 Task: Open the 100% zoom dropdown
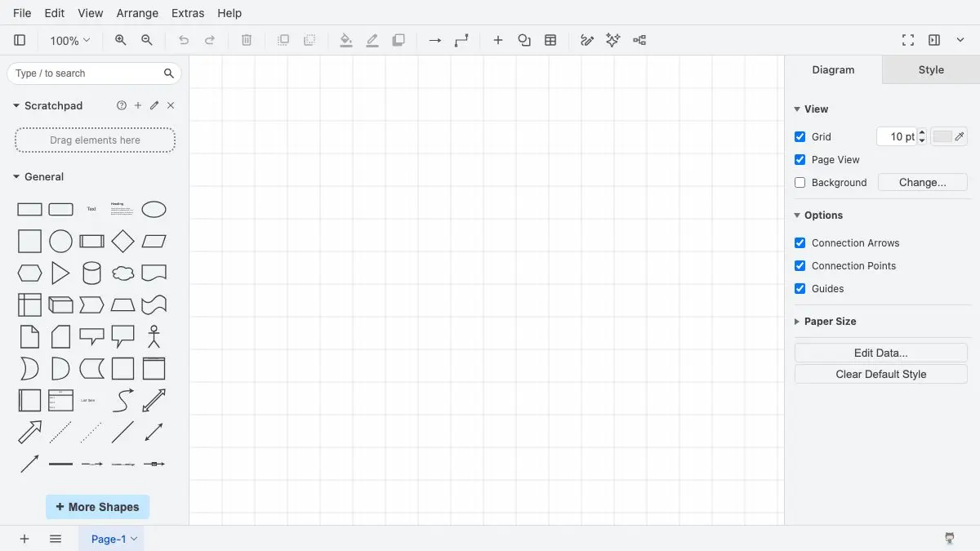[x=70, y=40]
